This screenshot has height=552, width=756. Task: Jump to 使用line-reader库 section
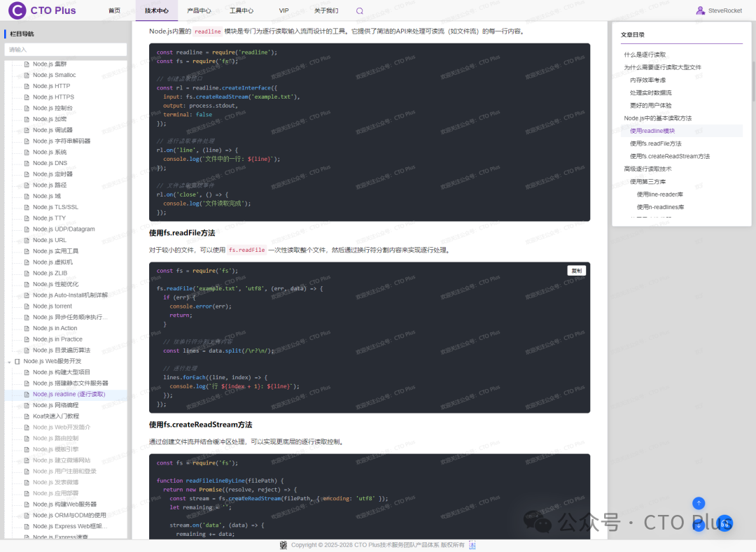pos(659,194)
